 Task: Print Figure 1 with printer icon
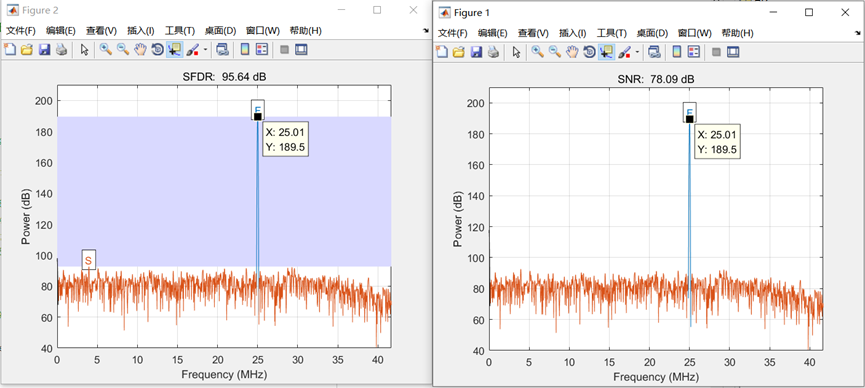(494, 52)
